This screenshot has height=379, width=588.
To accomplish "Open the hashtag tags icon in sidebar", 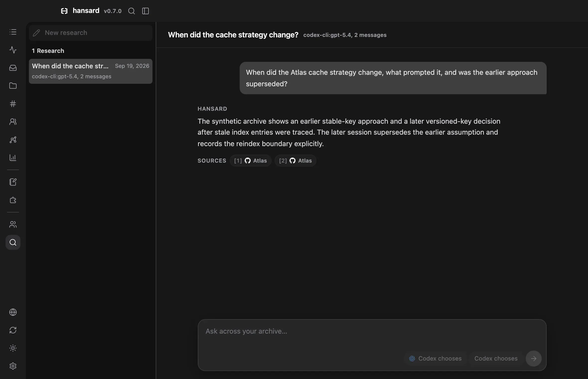I will click(13, 104).
